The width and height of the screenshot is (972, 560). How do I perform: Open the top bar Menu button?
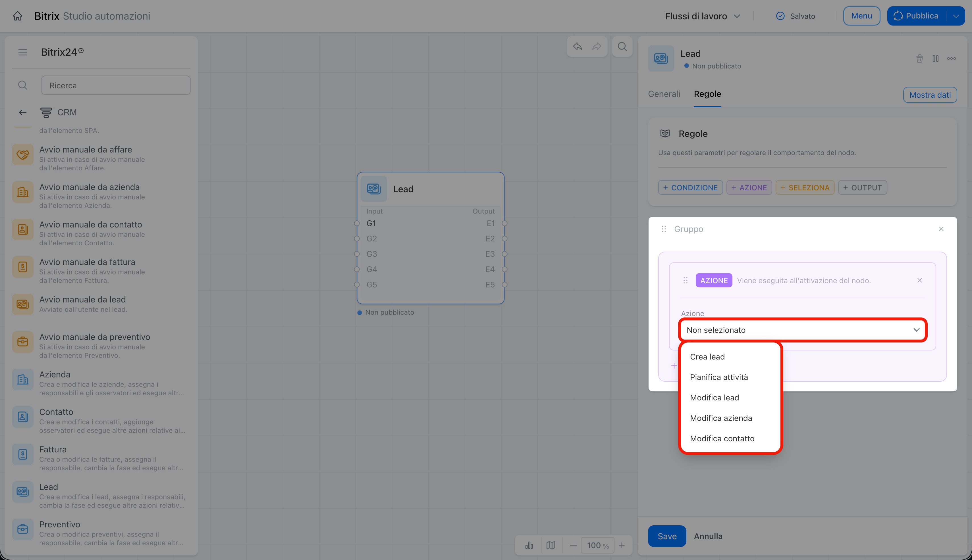point(861,16)
